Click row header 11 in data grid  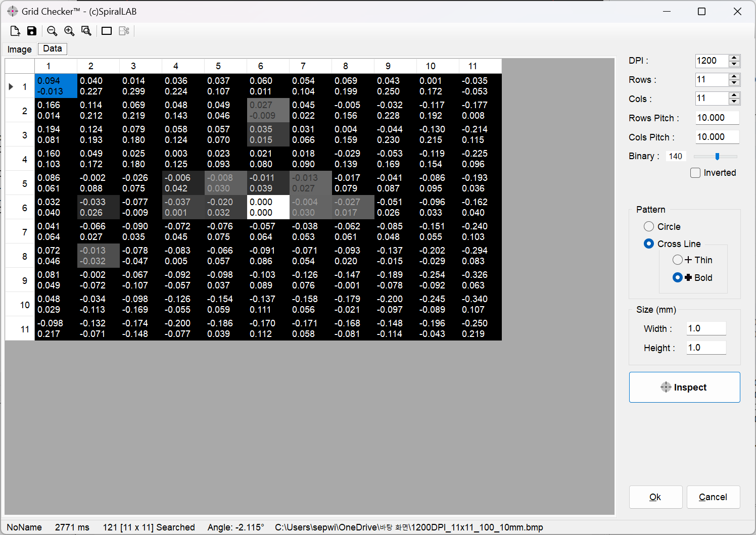(x=20, y=329)
